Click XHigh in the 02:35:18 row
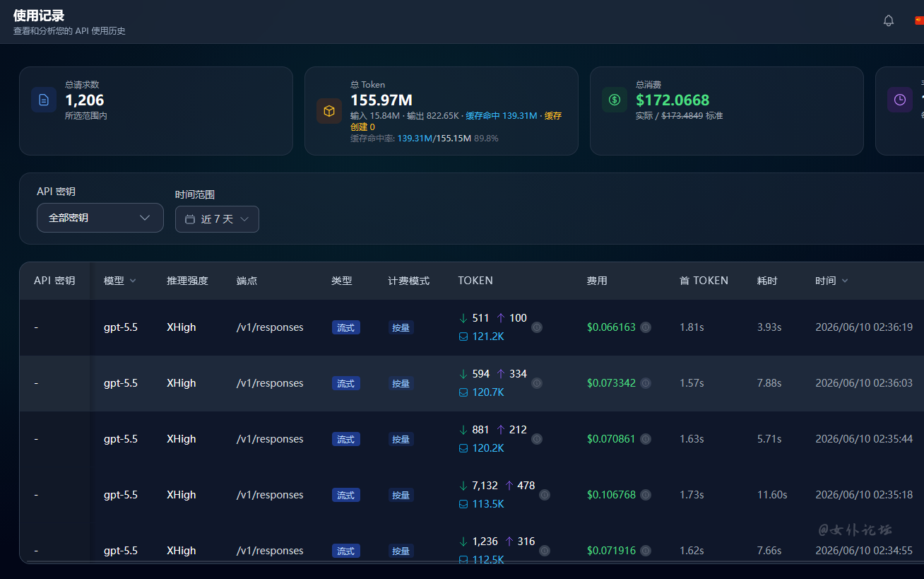The height and width of the screenshot is (579, 924). (182, 495)
